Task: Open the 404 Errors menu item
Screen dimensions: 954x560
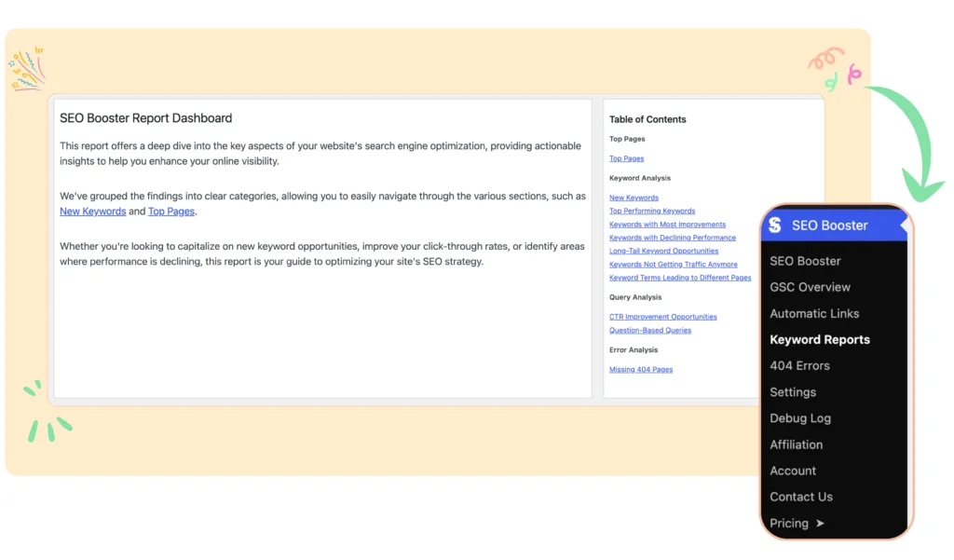Action: 799,366
